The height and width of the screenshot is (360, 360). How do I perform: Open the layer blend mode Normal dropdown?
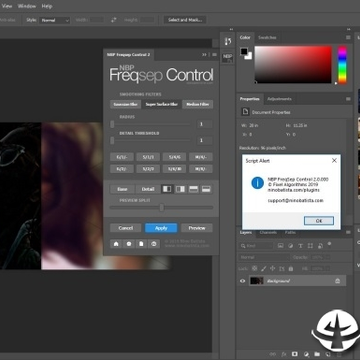coord(264,257)
